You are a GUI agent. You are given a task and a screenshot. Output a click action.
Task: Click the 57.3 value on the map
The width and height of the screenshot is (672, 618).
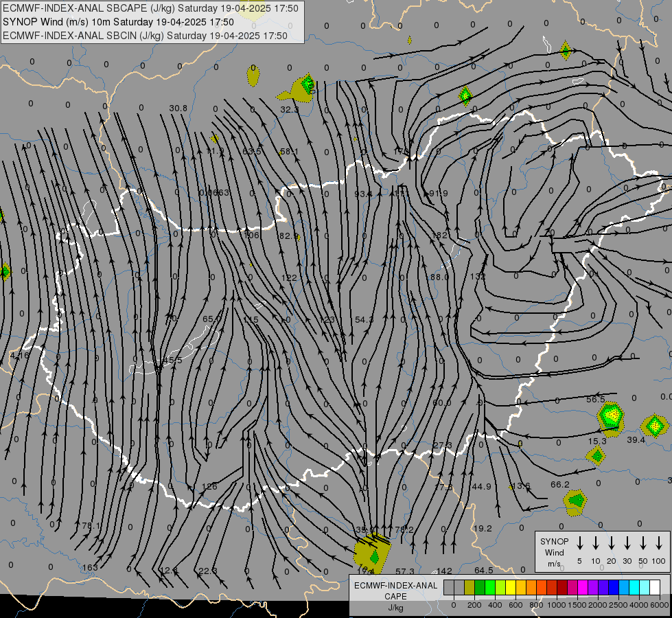tap(405, 571)
